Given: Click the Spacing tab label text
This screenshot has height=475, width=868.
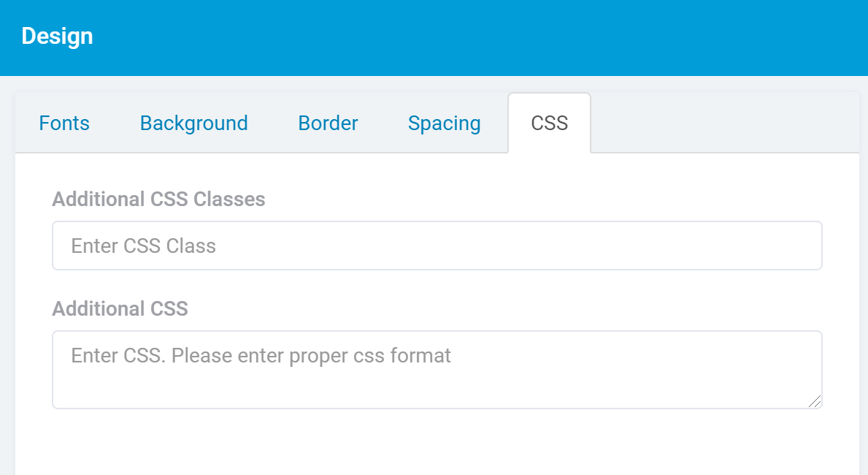Looking at the screenshot, I should [x=444, y=123].
